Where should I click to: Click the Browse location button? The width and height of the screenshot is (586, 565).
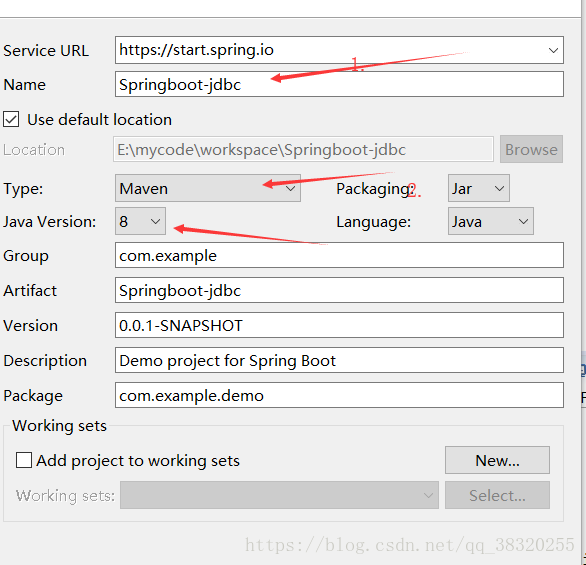[x=531, y=149]
